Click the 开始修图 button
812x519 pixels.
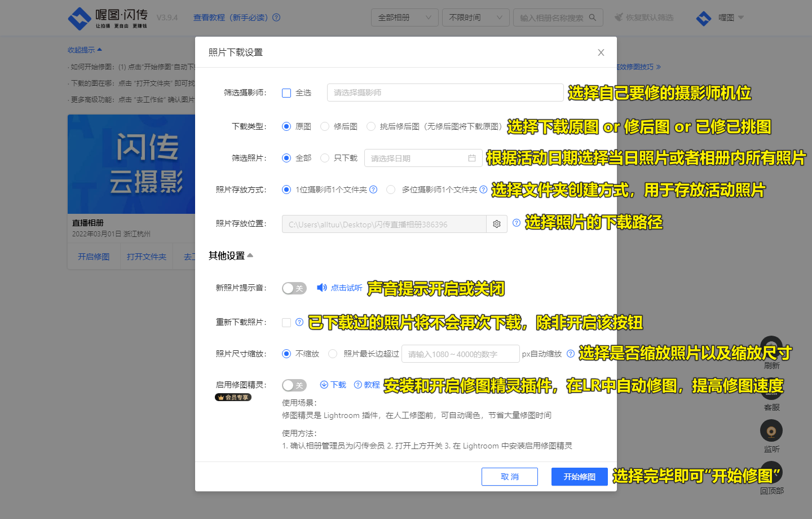[x=580, y=477]
